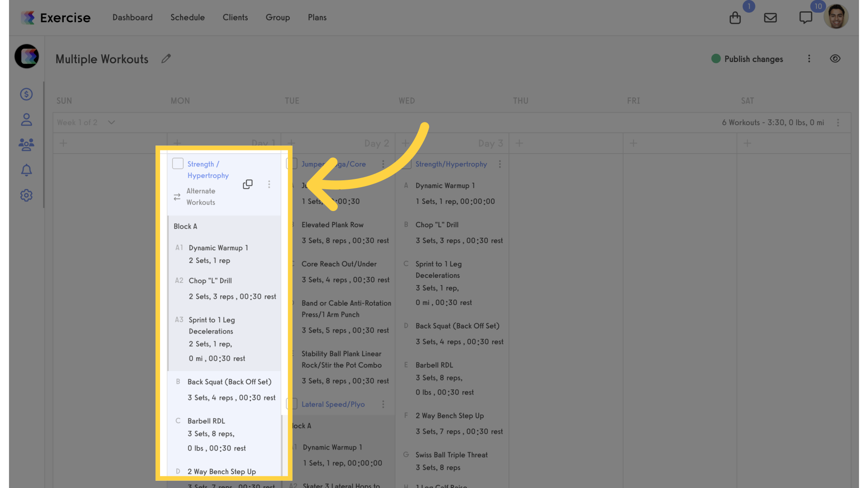Screen dimensions: 868x488
Task: Click the round brand logo in sidebar
Action: pos(27,56)
